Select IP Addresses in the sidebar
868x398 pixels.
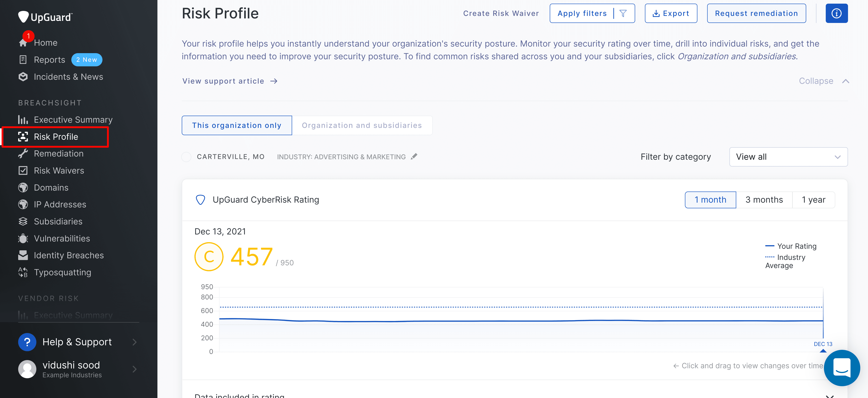tap(60, 204)
